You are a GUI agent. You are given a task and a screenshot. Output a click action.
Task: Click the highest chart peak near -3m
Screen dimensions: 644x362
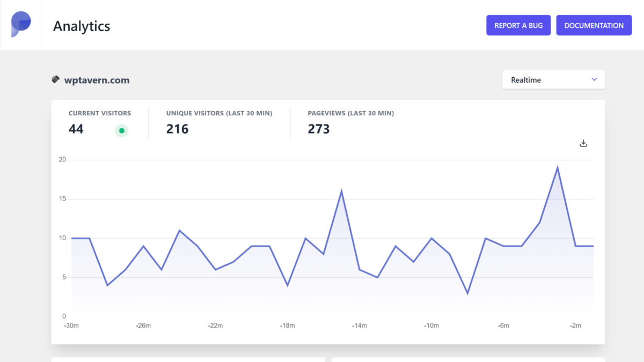click(558, 168)
